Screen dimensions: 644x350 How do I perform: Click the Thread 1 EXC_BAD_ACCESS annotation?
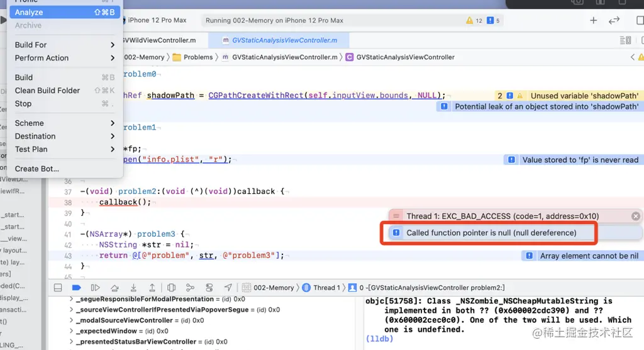click(502, 217)
